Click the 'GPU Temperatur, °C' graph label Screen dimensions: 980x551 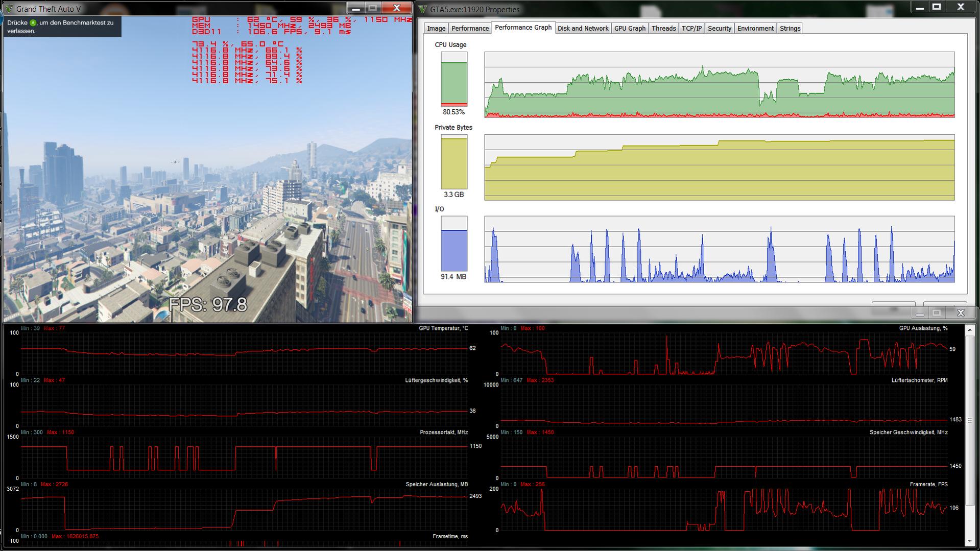(443, 328)
